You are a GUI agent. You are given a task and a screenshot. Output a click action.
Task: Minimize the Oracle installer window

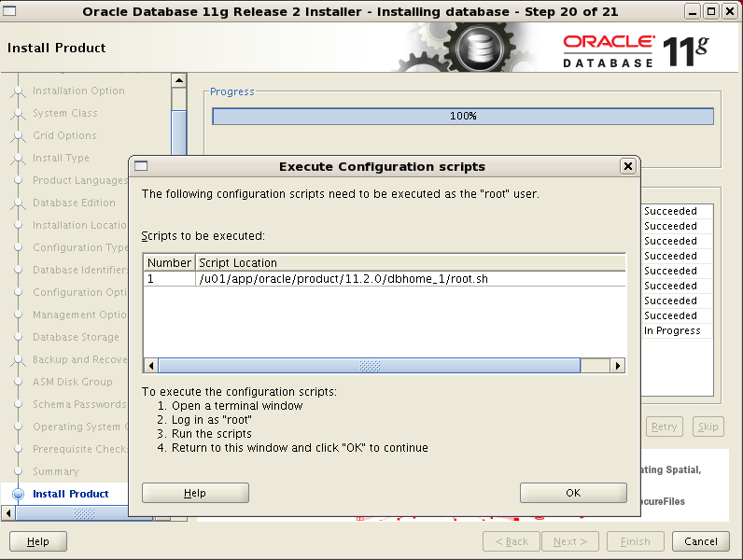point(692,11)
